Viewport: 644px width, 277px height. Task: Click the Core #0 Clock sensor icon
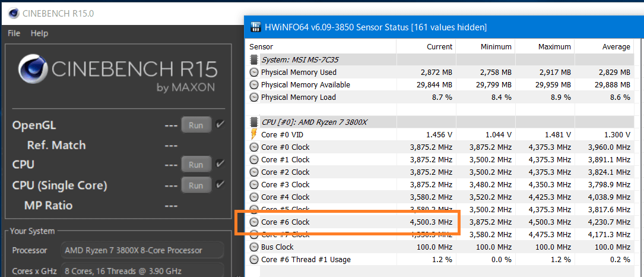[x=254, y=147]
